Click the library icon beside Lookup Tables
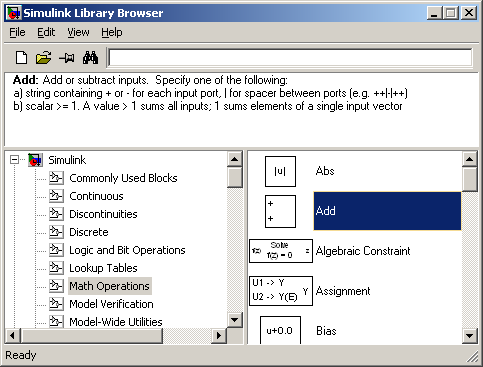This screenshot has height=367, width=483. (56, 268)
